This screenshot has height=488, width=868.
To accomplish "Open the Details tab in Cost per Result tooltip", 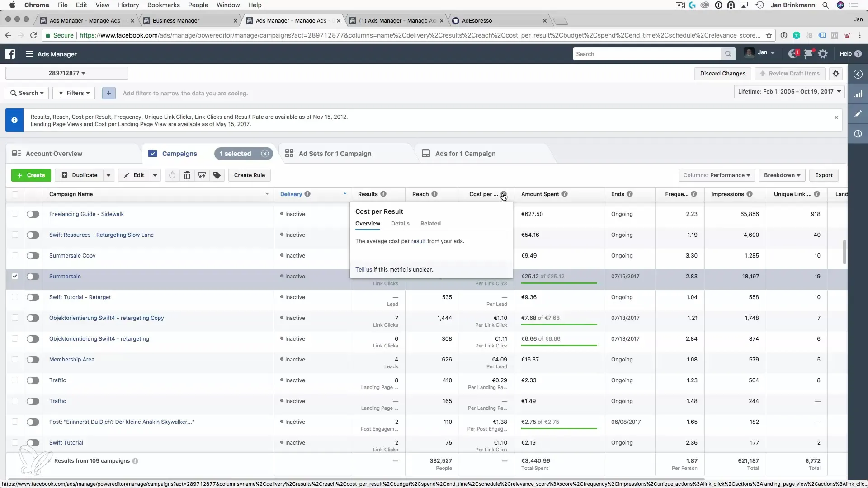I will (x=400, y=224).
